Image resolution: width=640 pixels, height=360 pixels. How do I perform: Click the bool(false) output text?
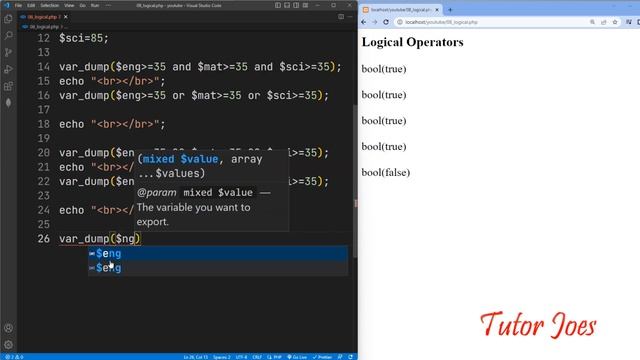386,172
